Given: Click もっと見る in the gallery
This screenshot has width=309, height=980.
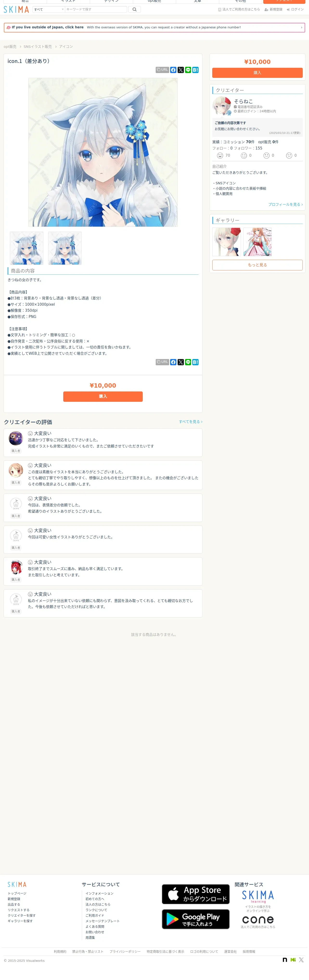Looking at the screenshot, I should pos(257,265).
